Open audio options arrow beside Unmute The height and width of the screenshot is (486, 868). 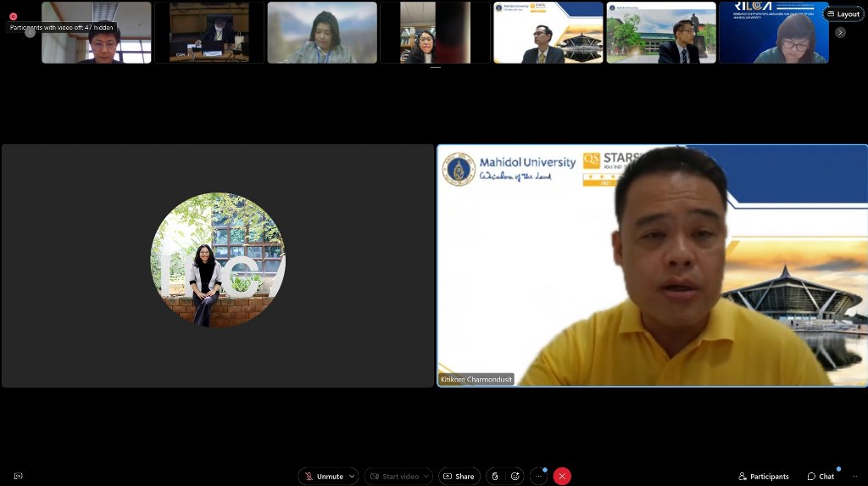click(x=352, y=477)
